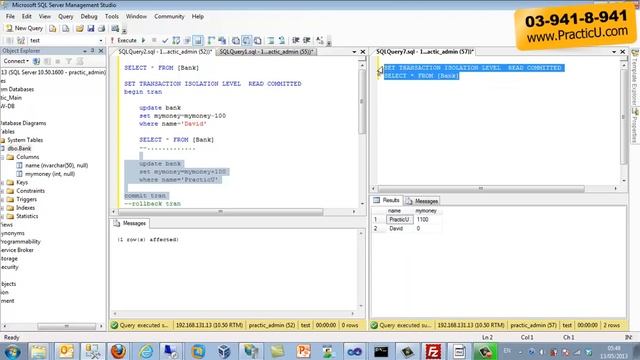
Task: Click Decrease Indent icon in the SQL toolbar
Action: pyautogui.click(x=296, y=40)
